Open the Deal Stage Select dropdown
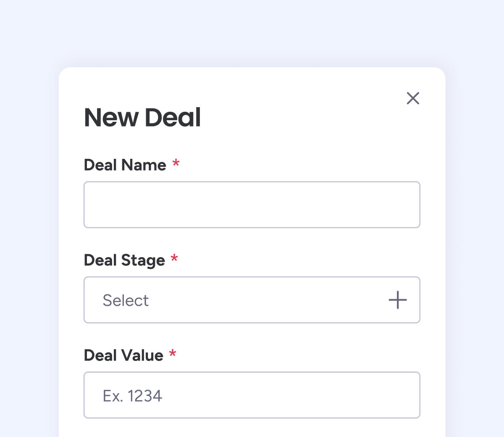504x437 pixels. tap(252, 300)
